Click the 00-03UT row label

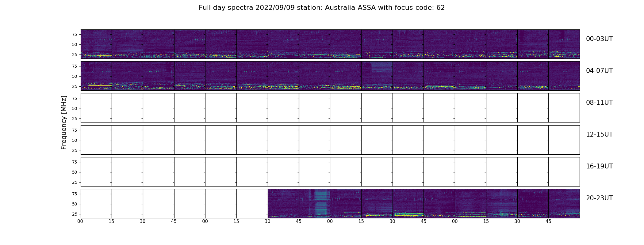599,39
